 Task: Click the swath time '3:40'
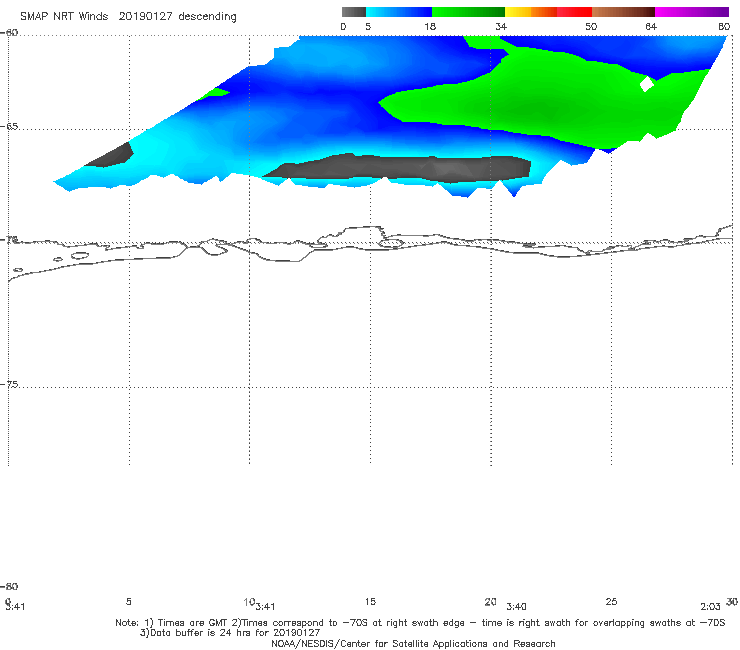click(x=516, y=607)
